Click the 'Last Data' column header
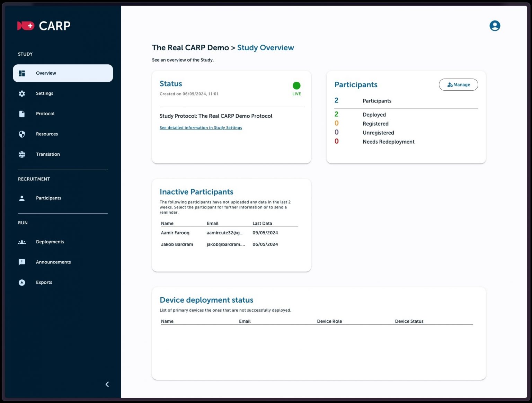 (x=262, y=223)
